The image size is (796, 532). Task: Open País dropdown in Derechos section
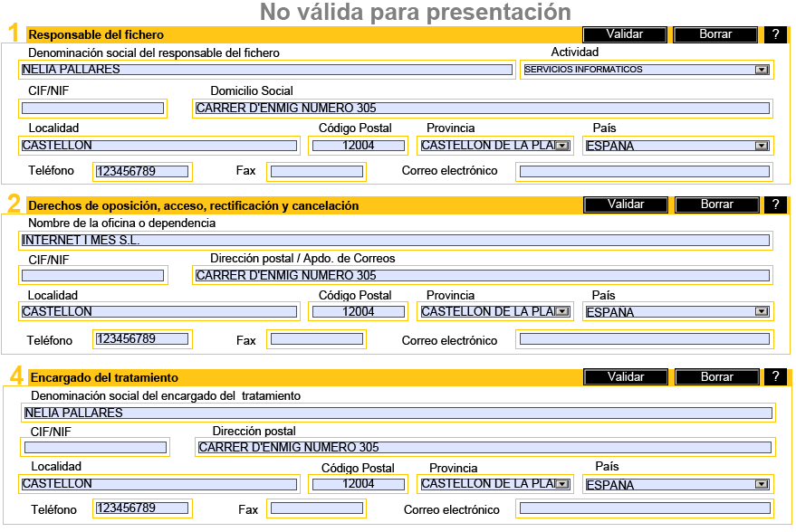coord(762,312)
